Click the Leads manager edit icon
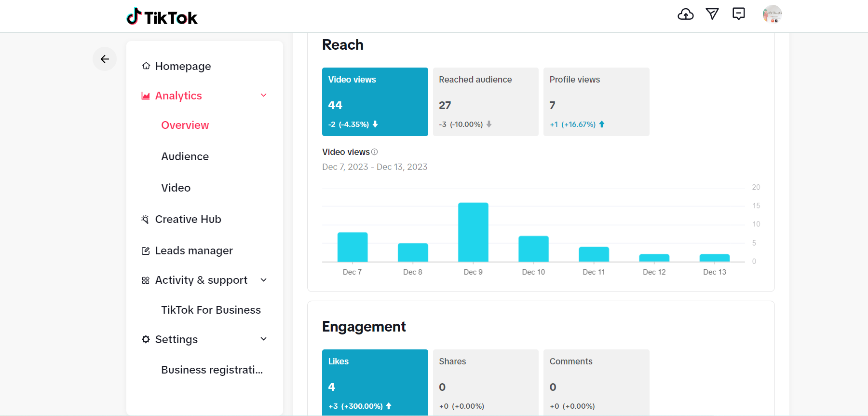 tap(146, 250)
